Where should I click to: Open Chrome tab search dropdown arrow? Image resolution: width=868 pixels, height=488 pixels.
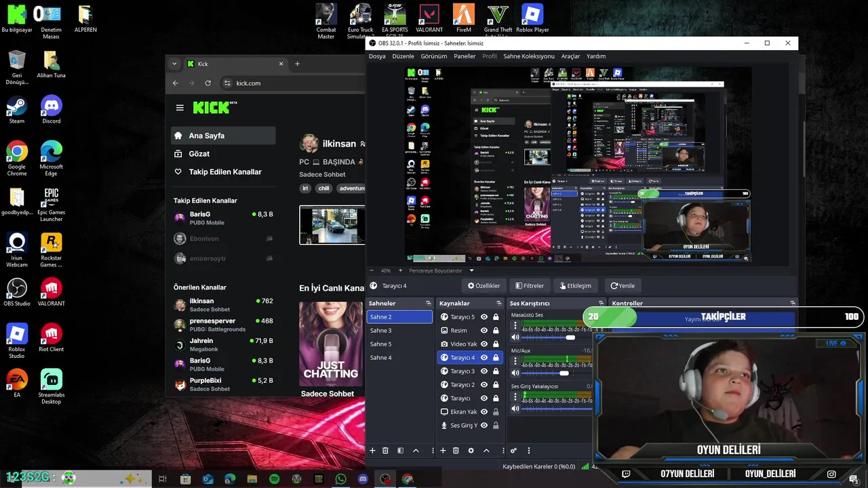(174, 64)
